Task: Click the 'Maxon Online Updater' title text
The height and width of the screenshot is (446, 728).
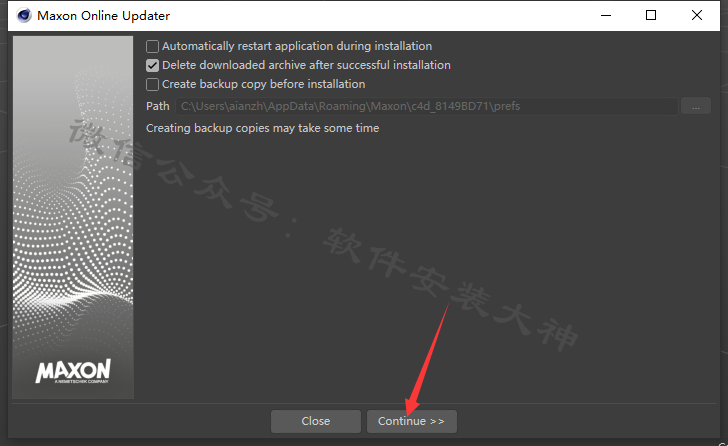Action: 104,16
